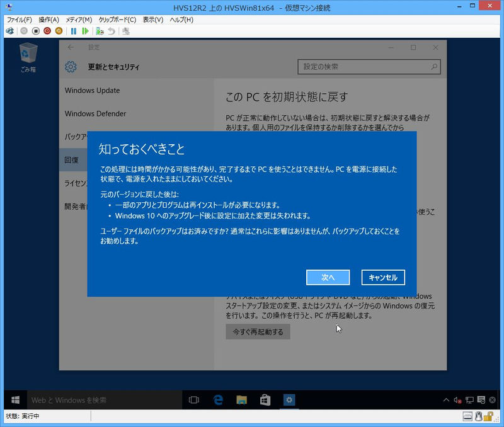This screenshot has width=504, height=427.
Task: Open the Store from the taskbar
Action: 265,400
